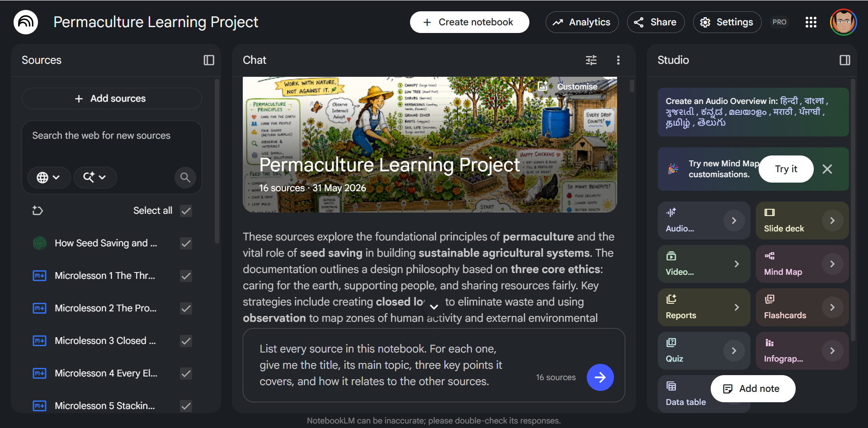Expand Quiz options chevron
Screen dimensions: 868x428
pos(734,351)
